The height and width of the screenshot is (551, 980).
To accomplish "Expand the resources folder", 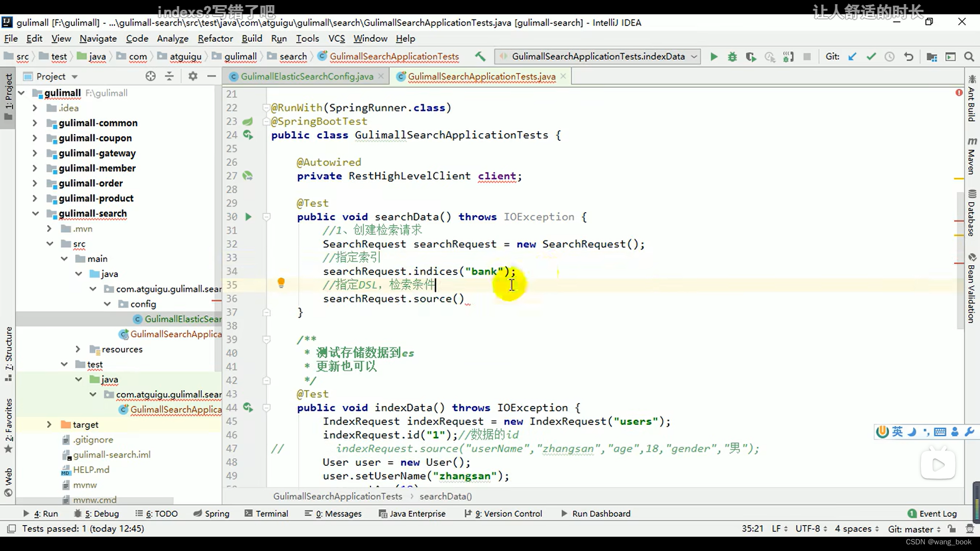I will 78,349.
